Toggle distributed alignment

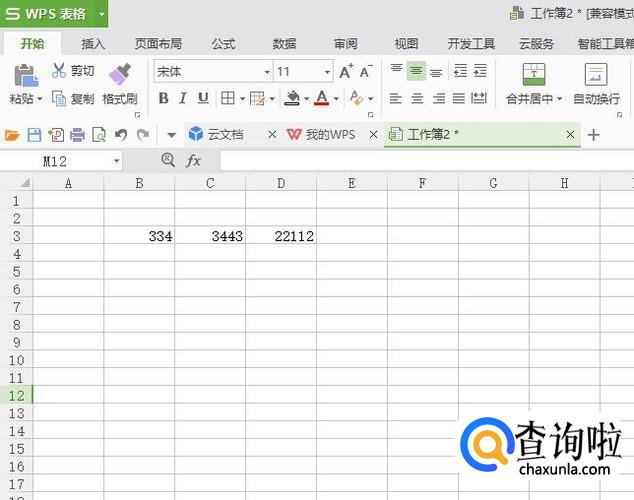click(x=479, y=98)
